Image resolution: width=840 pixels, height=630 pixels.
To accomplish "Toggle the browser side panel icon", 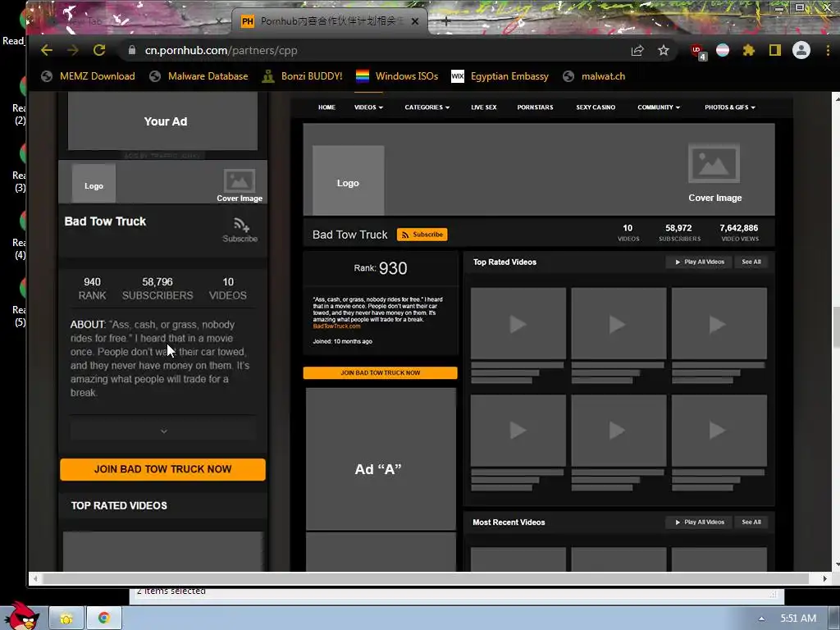I will click(774, 50).
